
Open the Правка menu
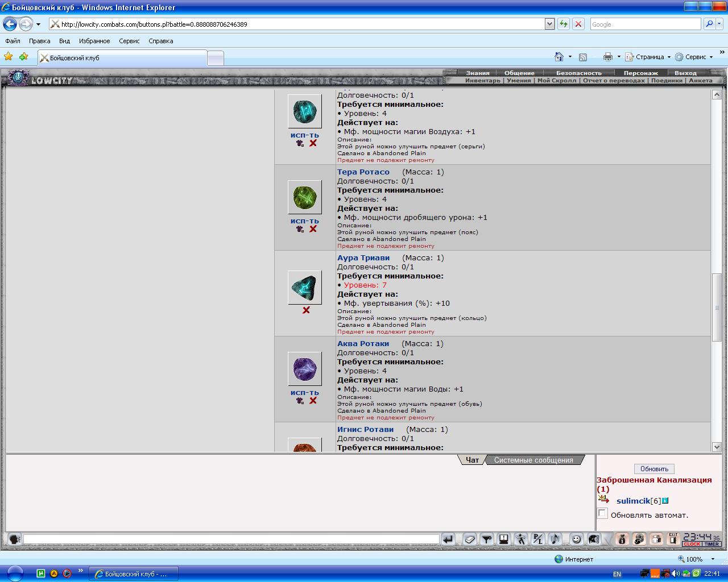click(x=39, y=41)
